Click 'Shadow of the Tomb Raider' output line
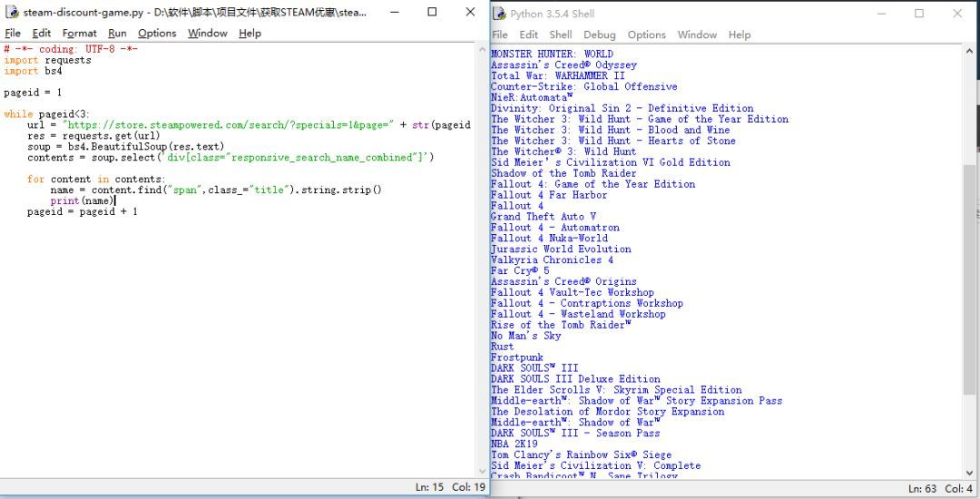Screen dimensions: 980x499 point(563,173)
